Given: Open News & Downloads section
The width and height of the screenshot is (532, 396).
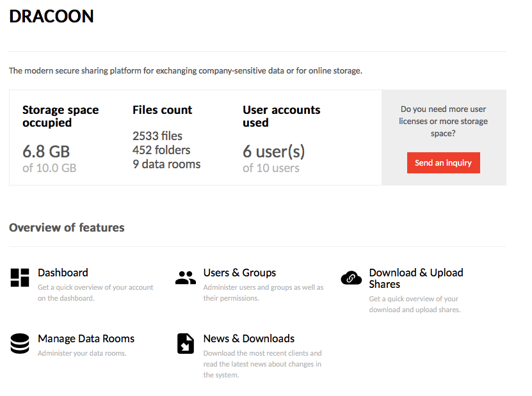Looking at the screenshot, I should coord(248,338).
